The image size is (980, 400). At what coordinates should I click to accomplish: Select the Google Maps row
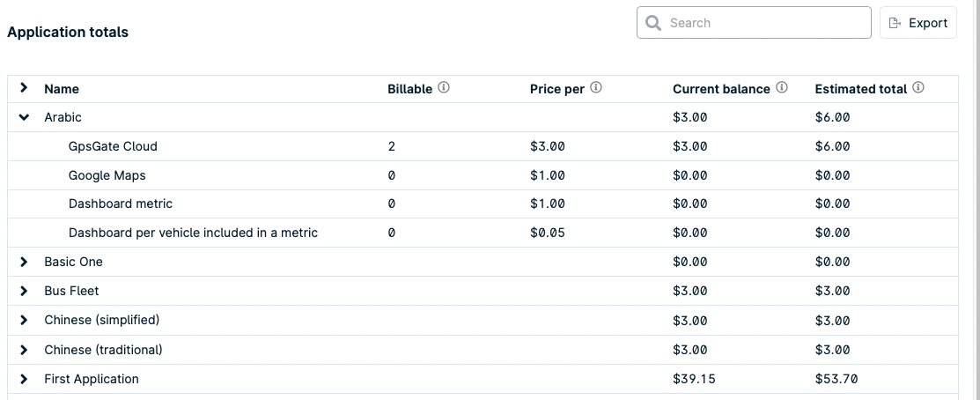pos(483,175)
